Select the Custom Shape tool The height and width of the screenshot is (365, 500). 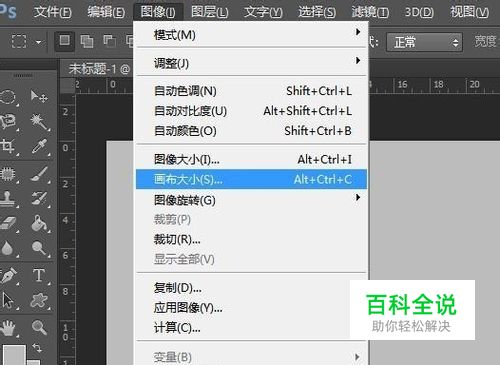point(39,300)
